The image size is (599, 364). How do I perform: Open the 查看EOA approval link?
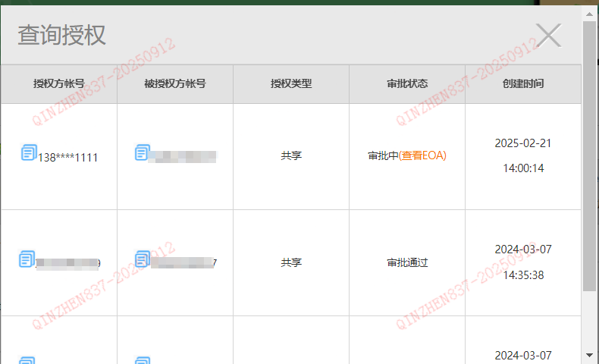pyautogui.click(x=423, y=156)
